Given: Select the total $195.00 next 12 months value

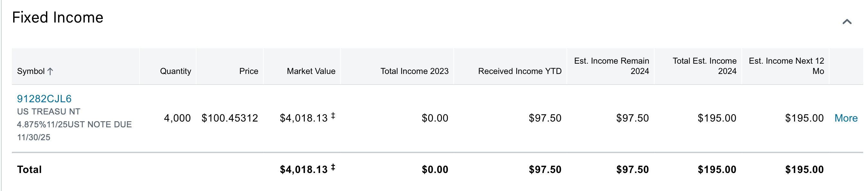Looking at the screenshot, I should pyautogui.click(x=804, y=169).
